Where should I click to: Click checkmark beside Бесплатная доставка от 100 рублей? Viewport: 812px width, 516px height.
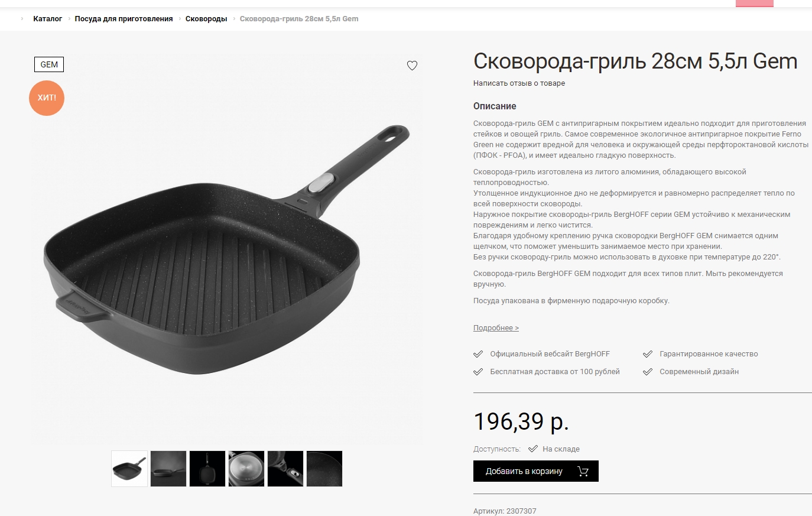coord(478,372)
